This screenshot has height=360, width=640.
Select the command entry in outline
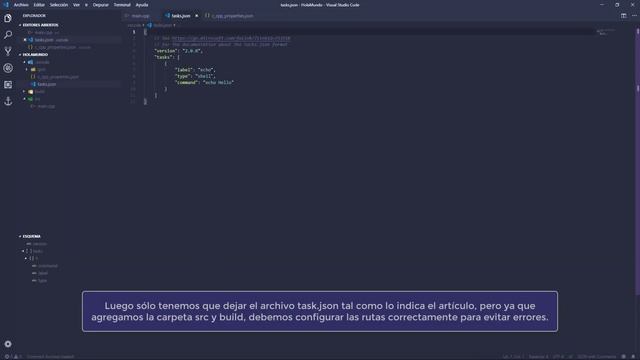tap(47, 266)
